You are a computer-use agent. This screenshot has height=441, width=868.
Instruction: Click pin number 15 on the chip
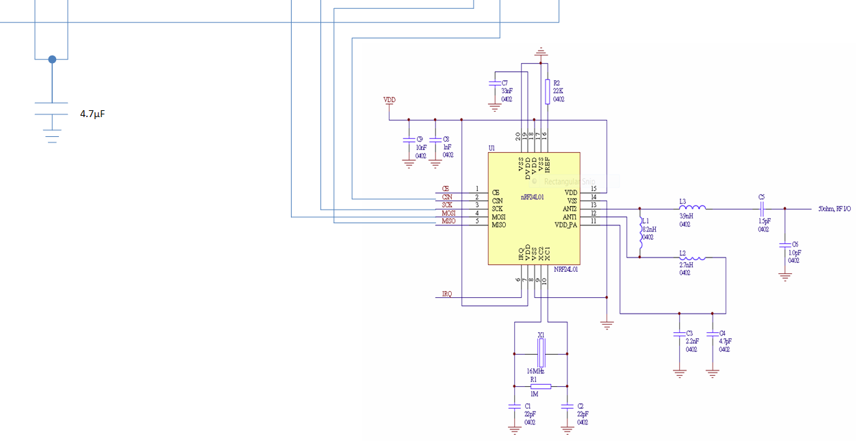(593, 188)
